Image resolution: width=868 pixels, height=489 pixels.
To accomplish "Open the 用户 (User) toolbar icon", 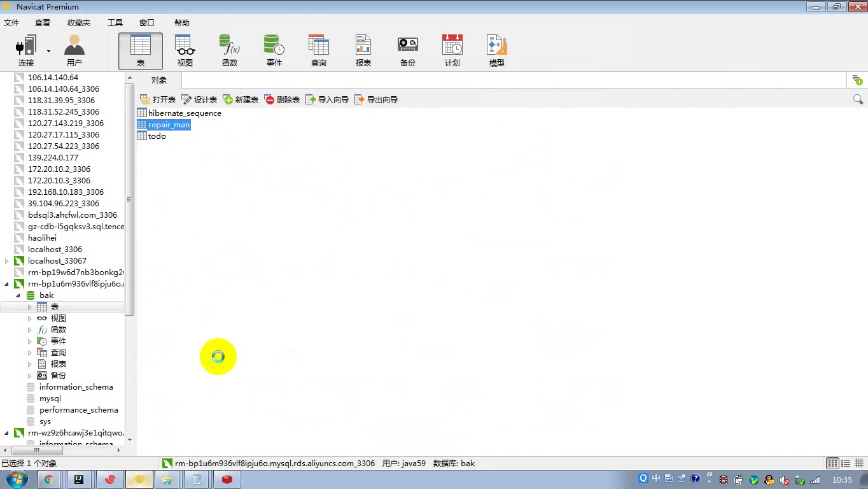I will (74, 51).
